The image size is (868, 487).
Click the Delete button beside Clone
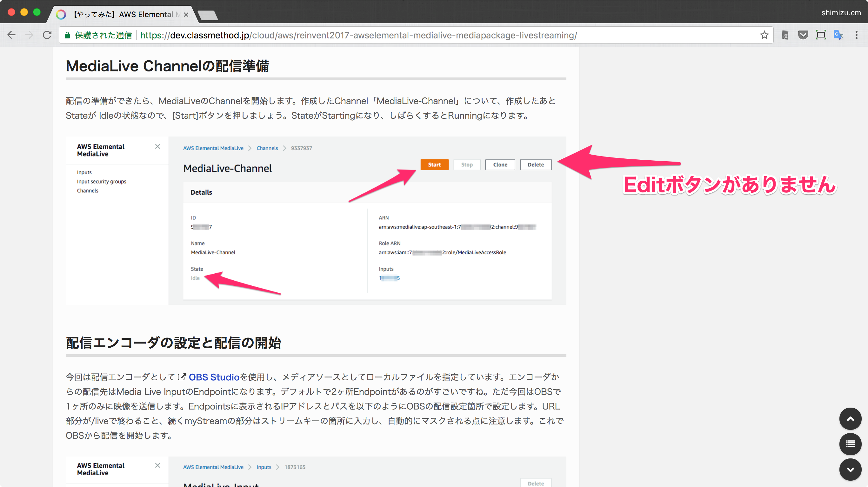click(535, 164)
